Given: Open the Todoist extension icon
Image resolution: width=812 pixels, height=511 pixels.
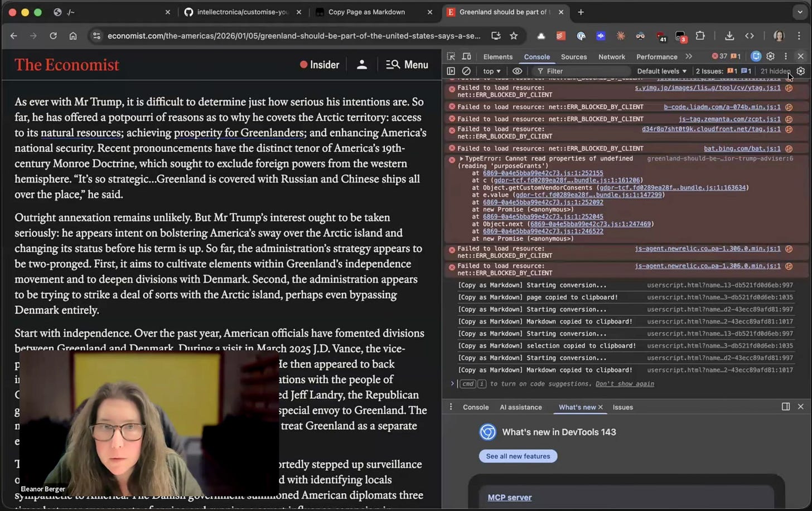Looking at the screenshot, I should (560, 36).
